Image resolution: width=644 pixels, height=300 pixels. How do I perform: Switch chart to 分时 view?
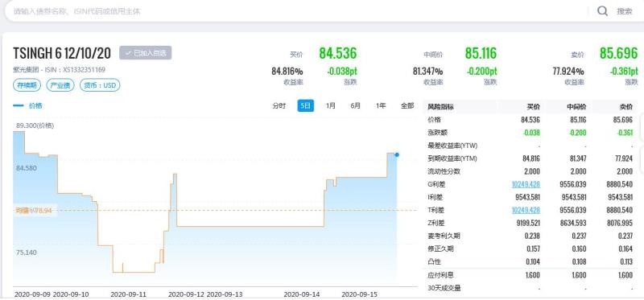(x=279, y=106)
